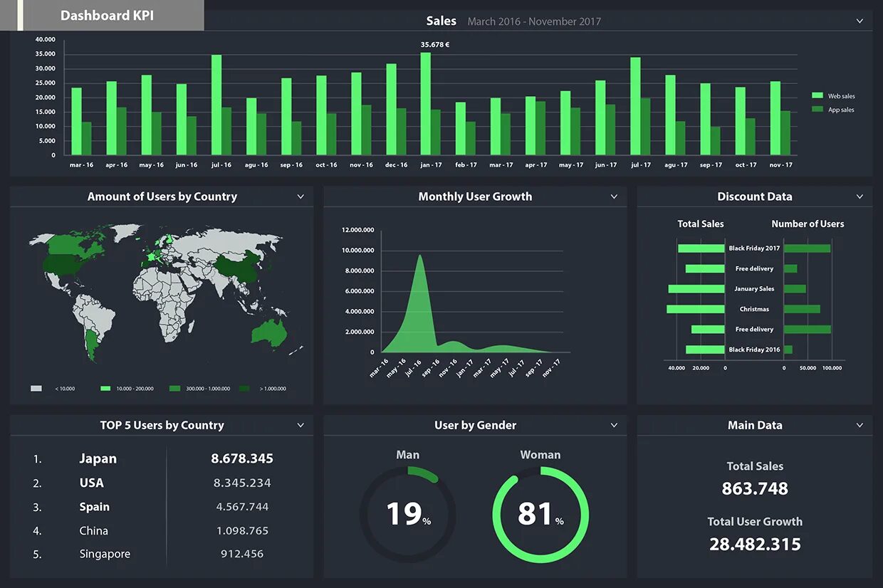Expand the User by Gender panel options
This screenshot has width=883, height=588.
click(x=614, y=425)
